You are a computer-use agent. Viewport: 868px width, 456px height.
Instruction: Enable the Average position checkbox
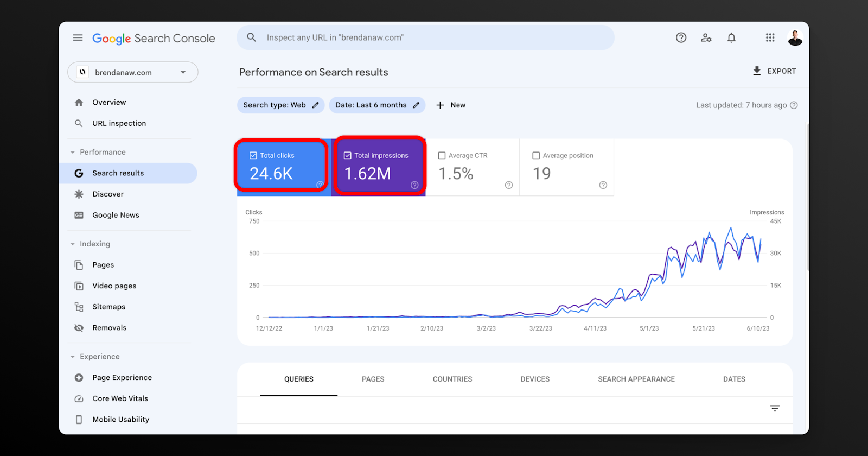[x=536, y=155]
